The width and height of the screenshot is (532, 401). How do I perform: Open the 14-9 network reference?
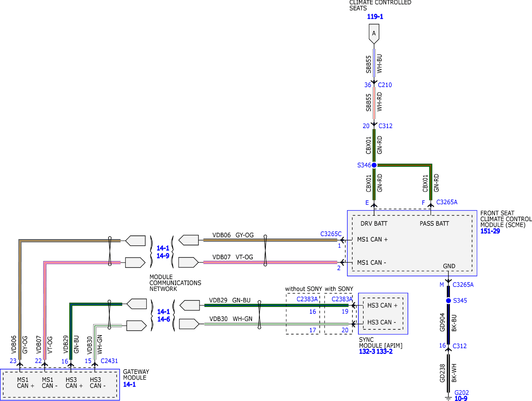[163, 256]
